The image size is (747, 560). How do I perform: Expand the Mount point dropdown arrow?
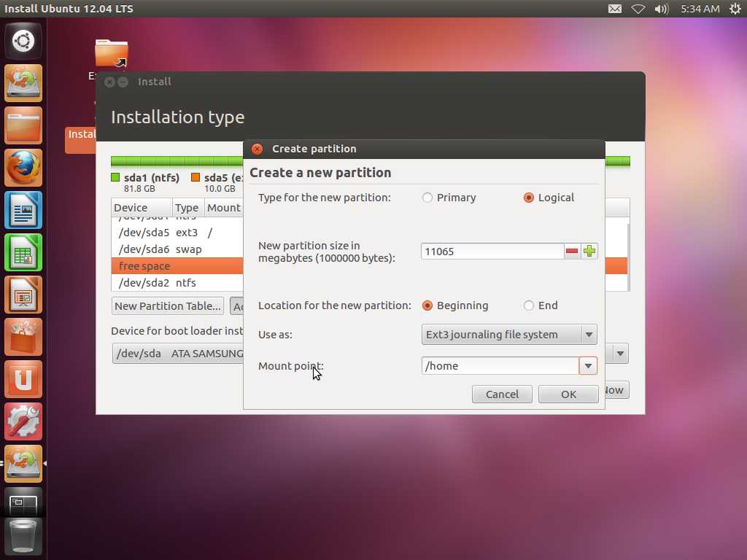589,366
